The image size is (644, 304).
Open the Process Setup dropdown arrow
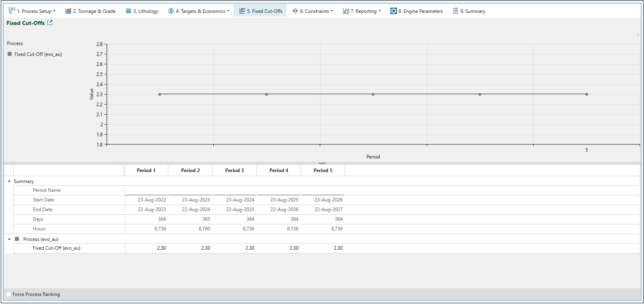click(54, 11)
